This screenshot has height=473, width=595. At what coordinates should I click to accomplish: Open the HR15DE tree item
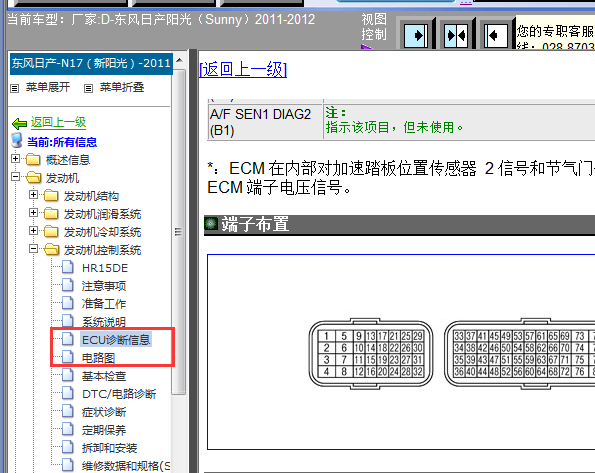[x=105, y=268]
